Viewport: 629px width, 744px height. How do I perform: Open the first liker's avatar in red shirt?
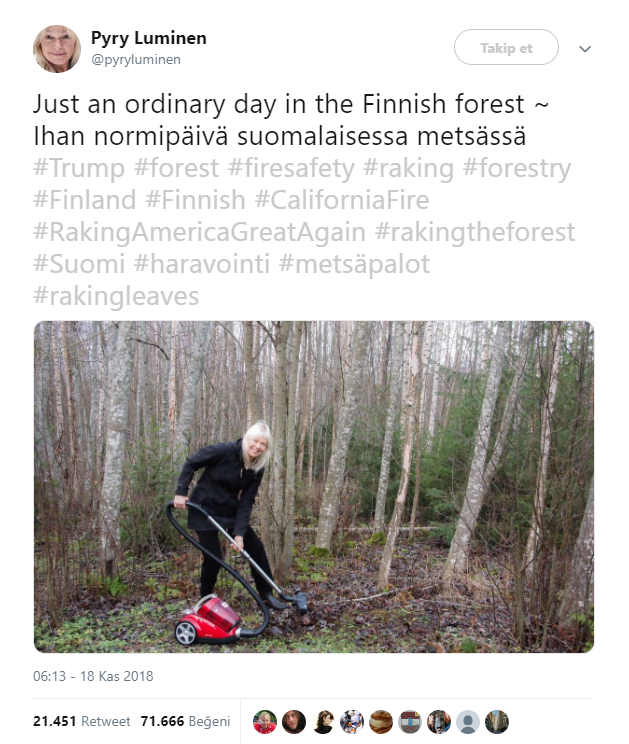(265, 722)
